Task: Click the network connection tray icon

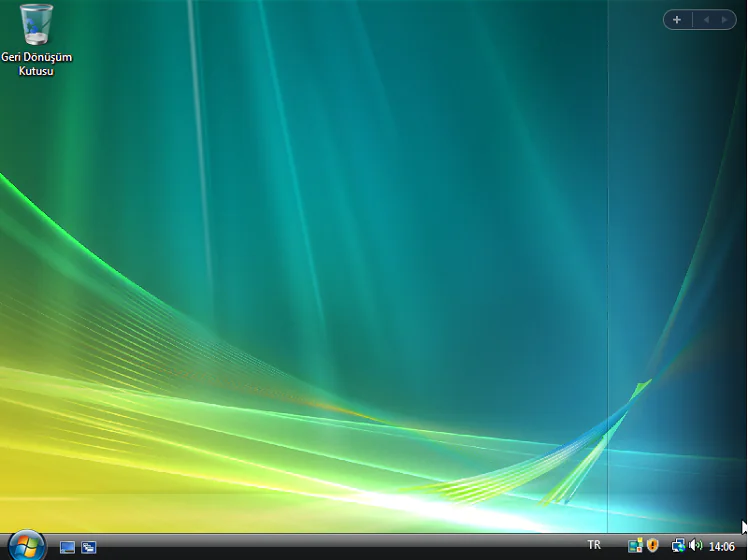Action: 678,546
